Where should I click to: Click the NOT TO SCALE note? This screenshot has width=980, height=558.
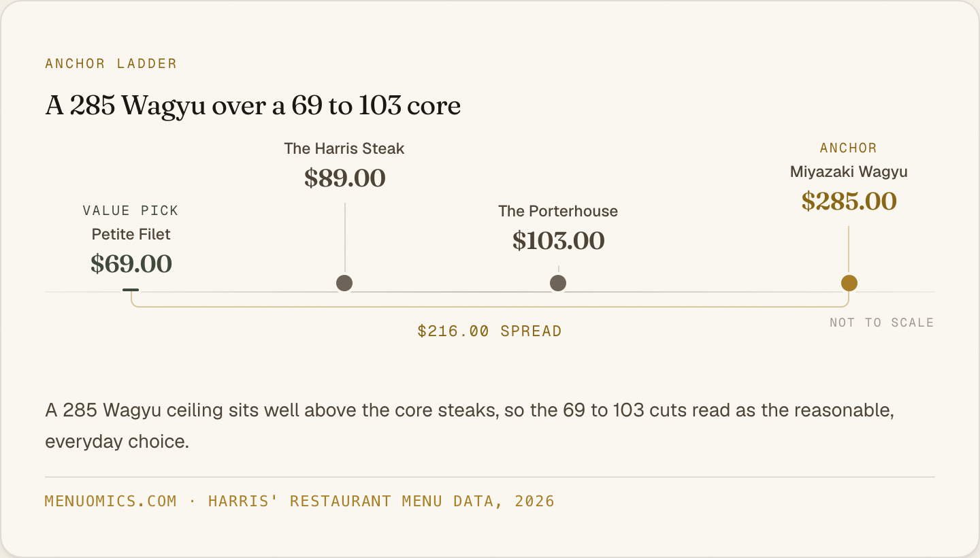[x=882, y=323]
